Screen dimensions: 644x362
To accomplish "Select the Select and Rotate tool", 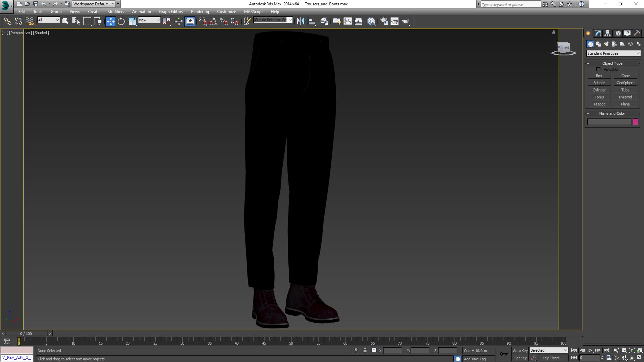I will pyautogui.click(x=121, y=21).
